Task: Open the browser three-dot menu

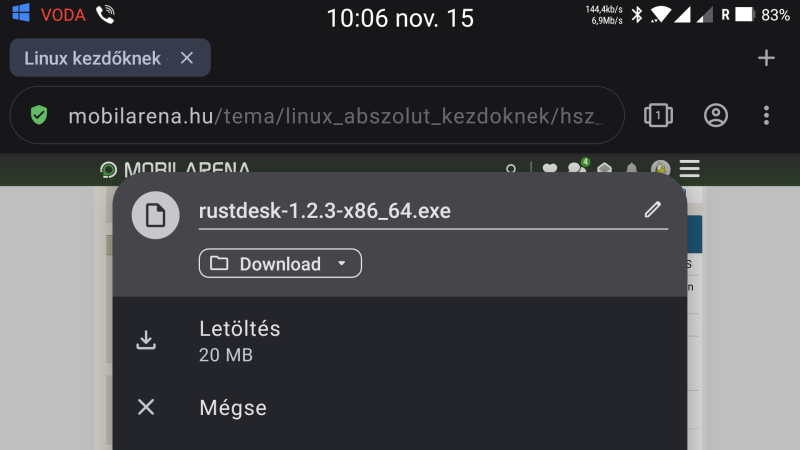Action: (x=766, y=115)
